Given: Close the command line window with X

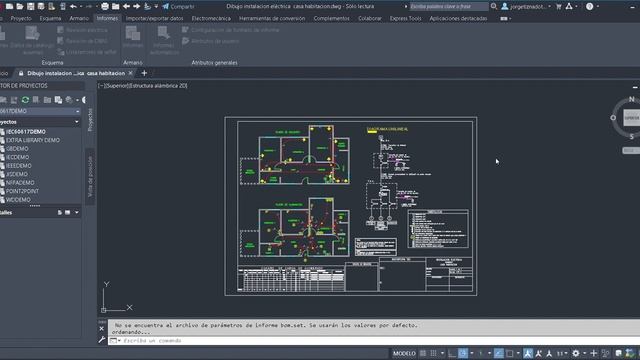Looking at the screenshot, I should (x=102, y=329).
